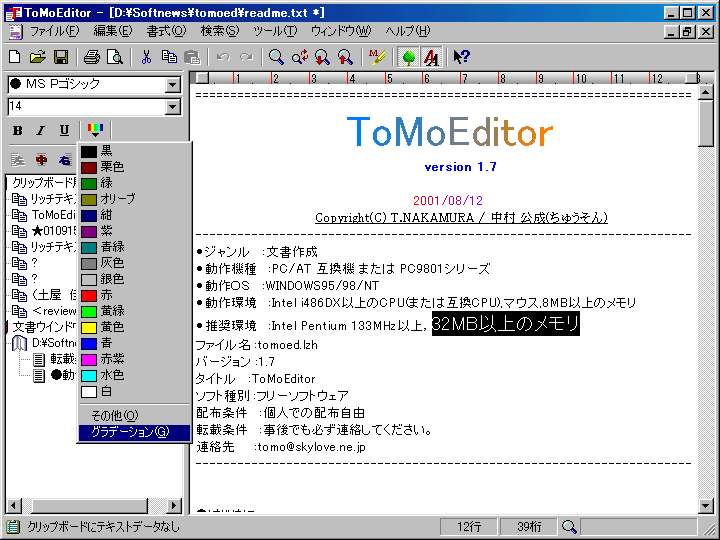This screenshot has width=720, height=540.
Task: Click the find next downward-arrow magnifier icon
Action: 322,57
